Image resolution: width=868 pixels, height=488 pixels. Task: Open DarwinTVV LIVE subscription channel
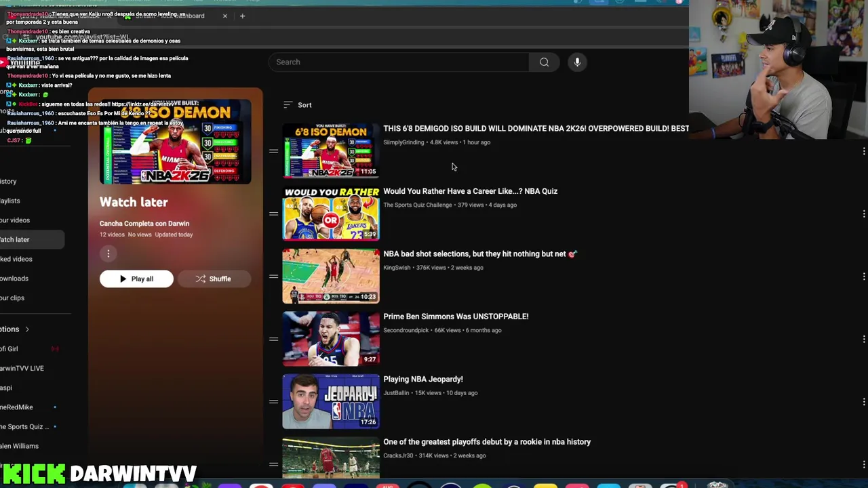[x=22, y=368]
